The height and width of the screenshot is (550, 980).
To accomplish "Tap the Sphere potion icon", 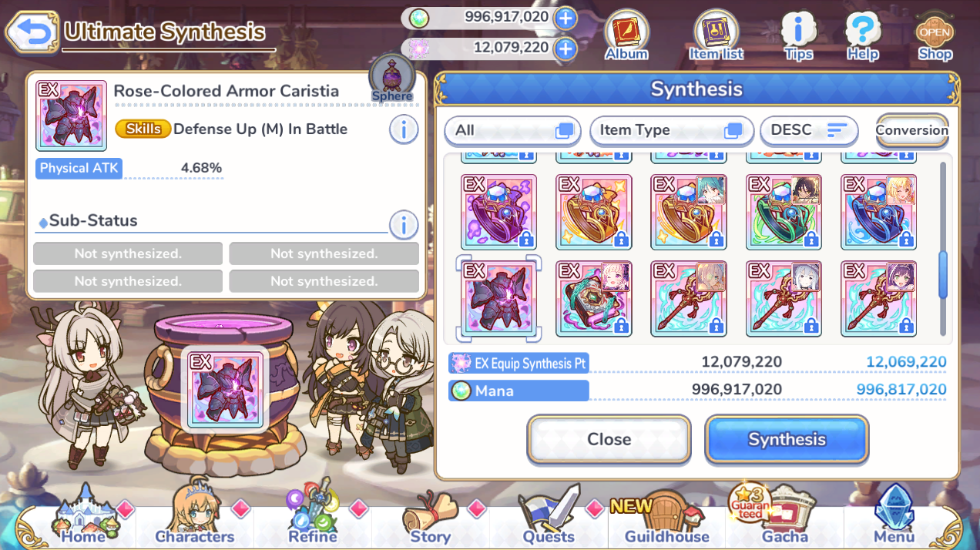I will pyautogui.click(x=392, y=79).
